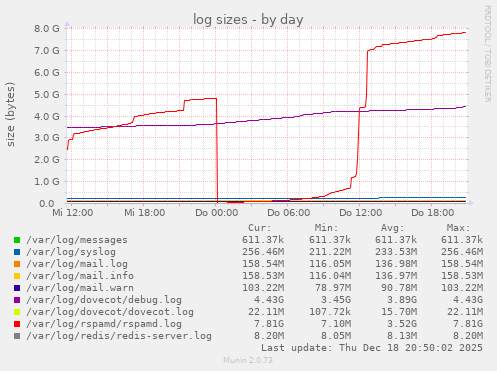Select the /var/log/rspamd/rspamd.log legend label
The height and width of the screenshot is (371, 497).
[104, 324]
